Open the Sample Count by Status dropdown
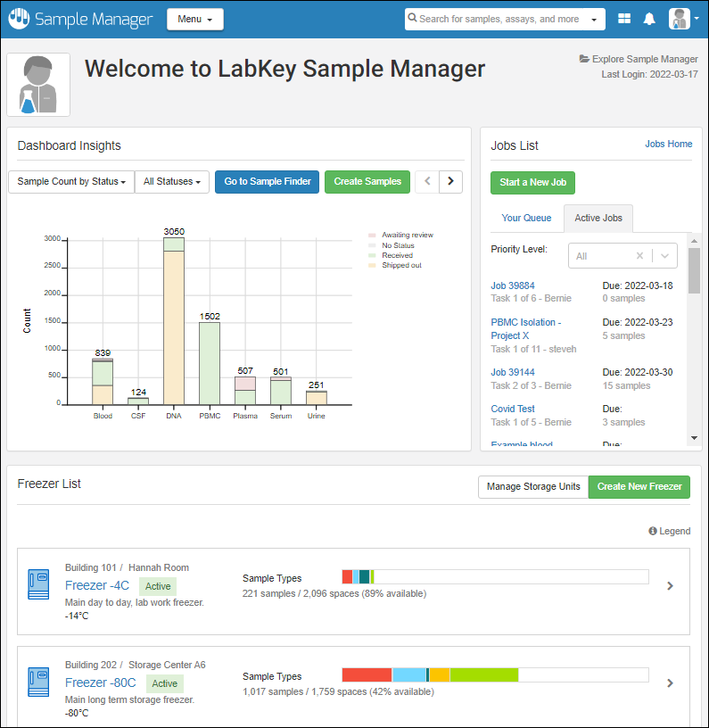This screenshot has height=728, width=709. [70, 182]
